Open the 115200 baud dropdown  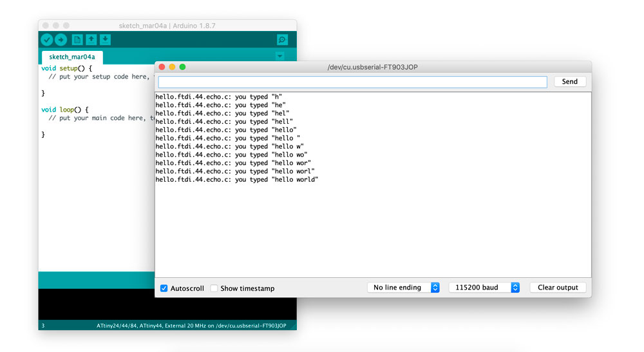pos(484,288)
